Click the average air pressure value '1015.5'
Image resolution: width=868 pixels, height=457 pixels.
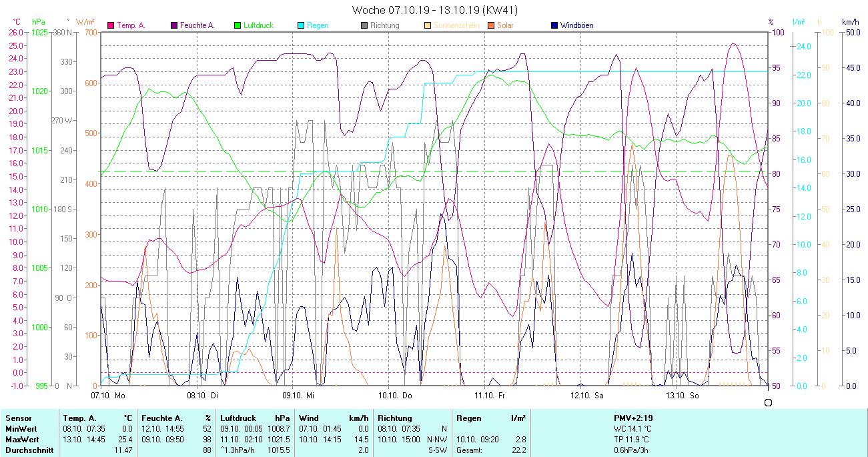(x=279, y=450)
